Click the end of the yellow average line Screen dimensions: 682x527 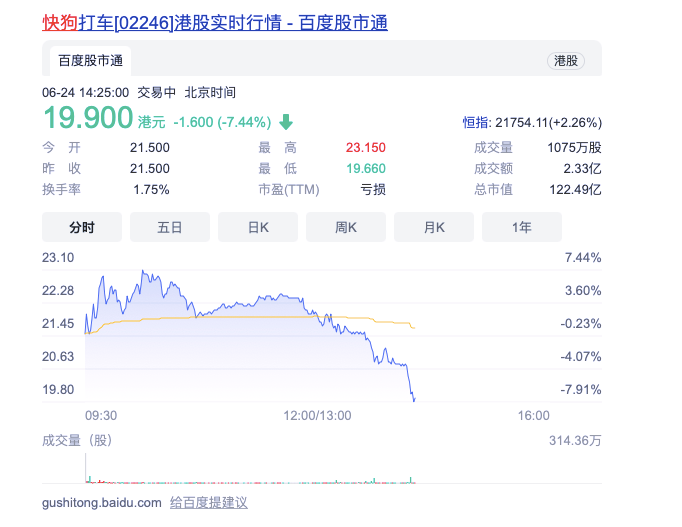(x=415, y=328)
